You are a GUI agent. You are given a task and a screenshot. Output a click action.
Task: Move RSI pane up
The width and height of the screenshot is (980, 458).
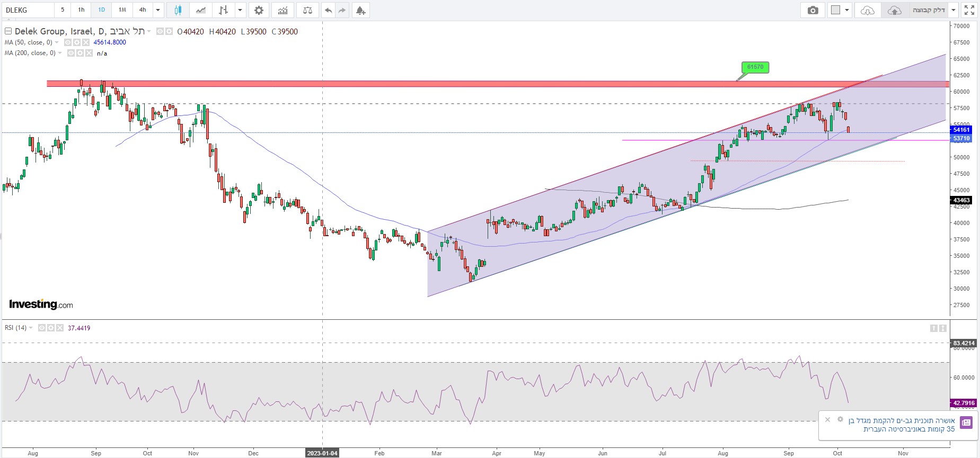[x=934, y=328]
